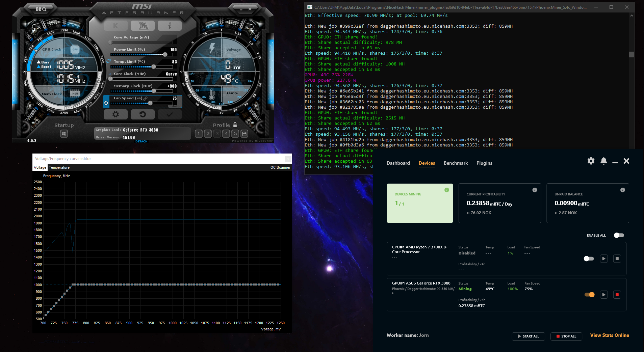Reset Afterburner settings to default
Image resolution: width=644 pixels, height=352 pixels.
click(143, 114)
